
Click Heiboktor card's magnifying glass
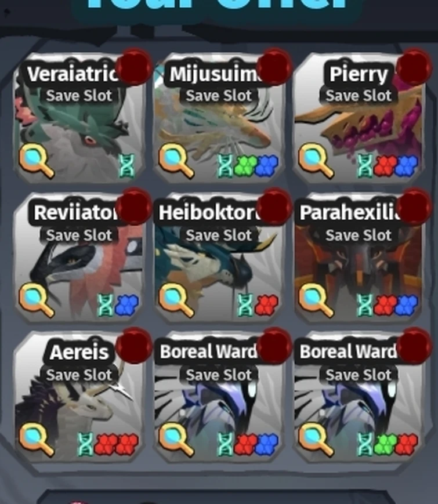(176, 300)
